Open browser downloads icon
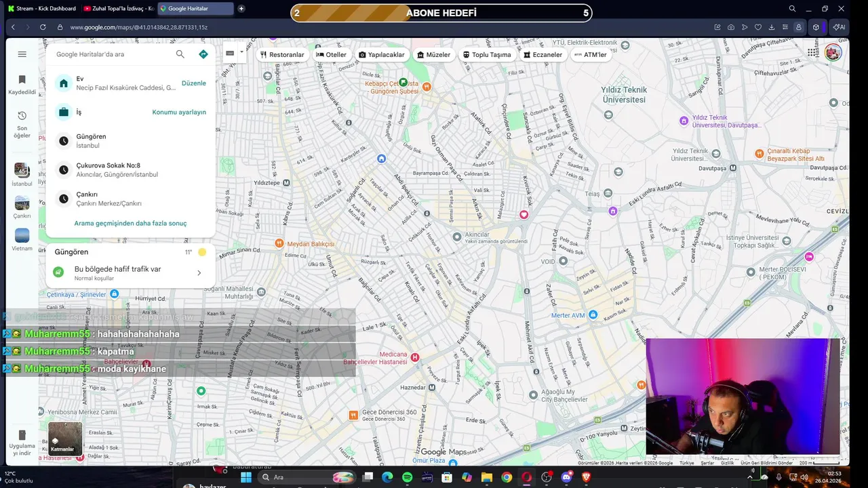Screen dimensions: 868x488 (x=772, y=27)
